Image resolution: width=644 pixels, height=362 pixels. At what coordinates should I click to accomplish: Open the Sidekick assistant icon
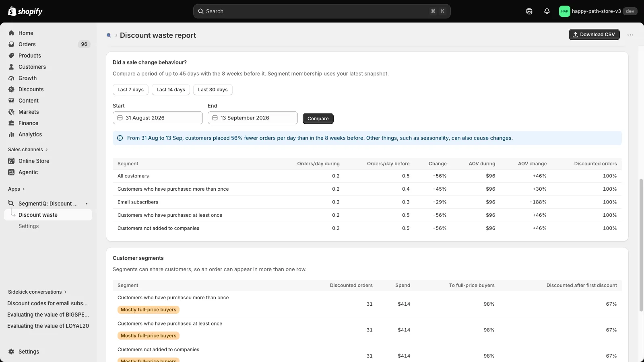tap(529, 11)
